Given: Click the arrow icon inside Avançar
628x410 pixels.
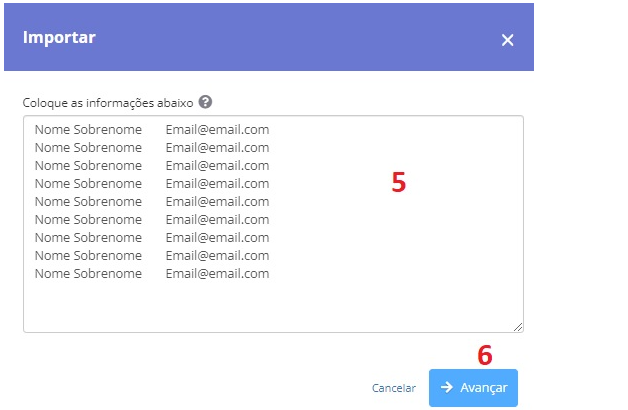Looking at the screenshot, I should click(447, 387).
